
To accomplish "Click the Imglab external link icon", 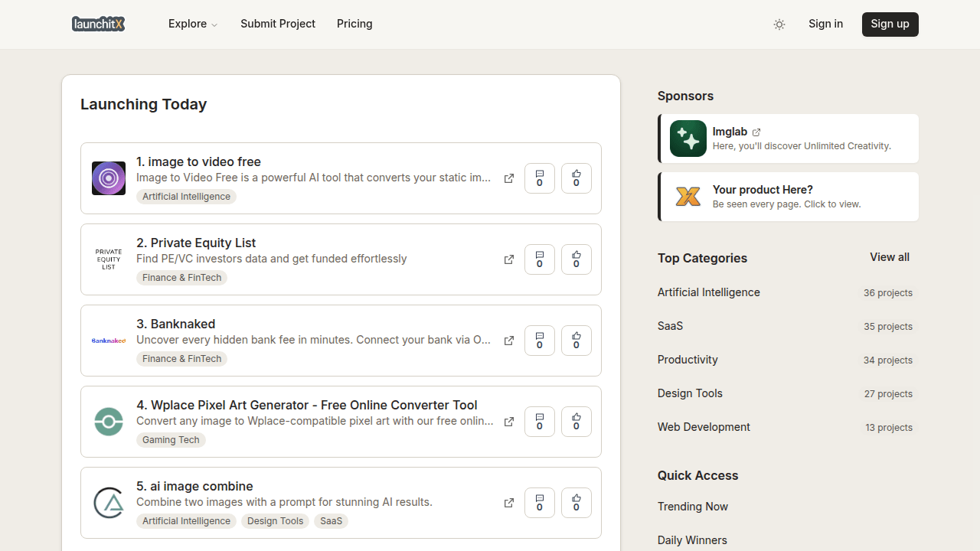I will [756, 132].
